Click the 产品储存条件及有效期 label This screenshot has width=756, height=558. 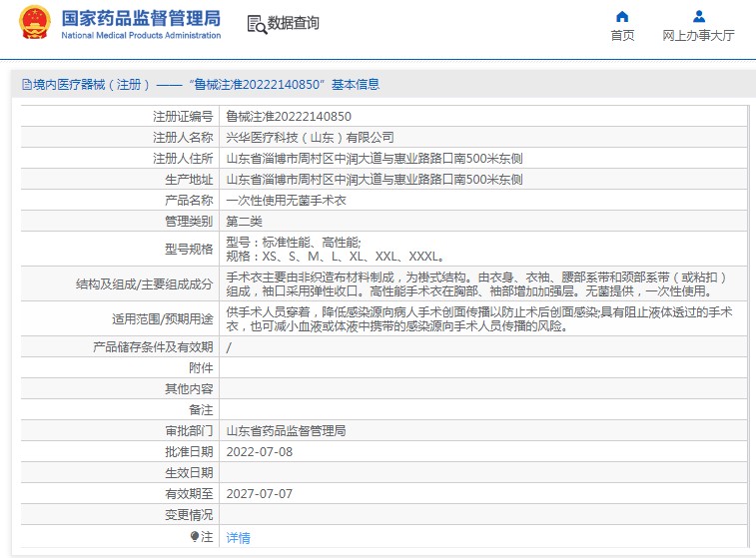click(153, 347)
